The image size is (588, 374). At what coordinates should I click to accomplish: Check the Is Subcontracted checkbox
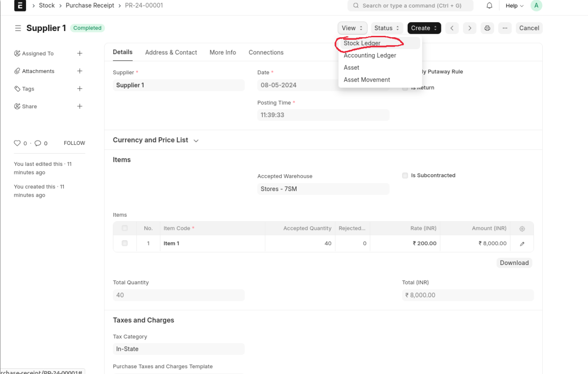405,175
